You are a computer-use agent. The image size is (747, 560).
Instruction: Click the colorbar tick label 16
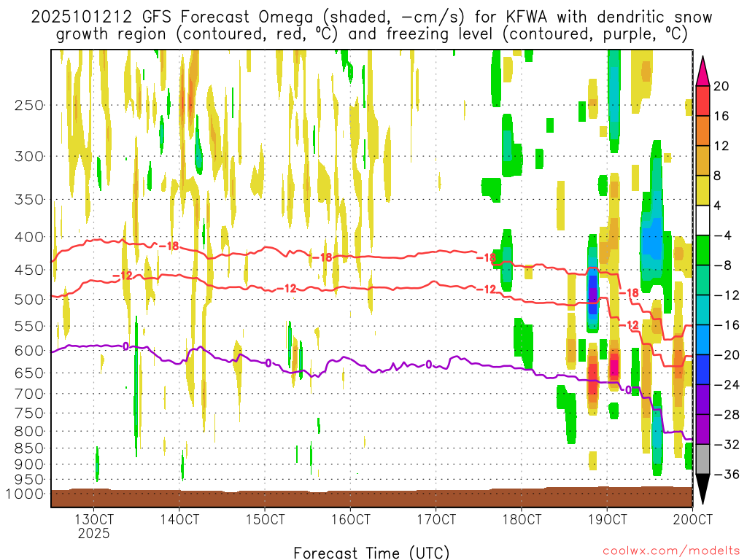pos(721,116)
